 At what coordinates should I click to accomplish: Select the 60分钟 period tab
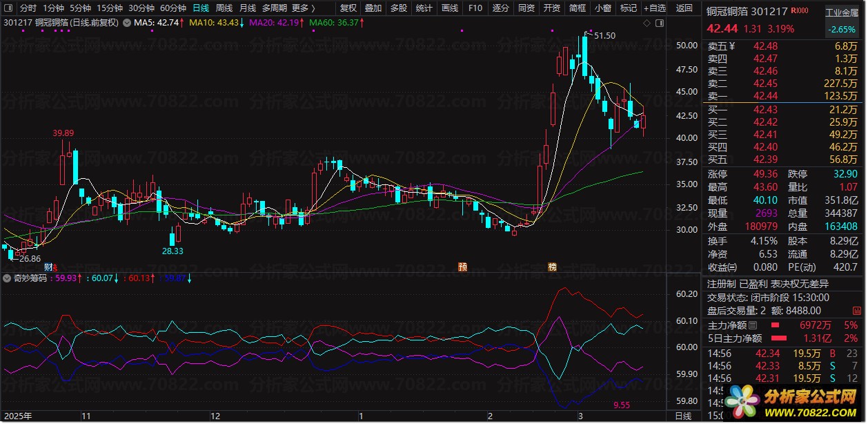[x=173, y=8]
